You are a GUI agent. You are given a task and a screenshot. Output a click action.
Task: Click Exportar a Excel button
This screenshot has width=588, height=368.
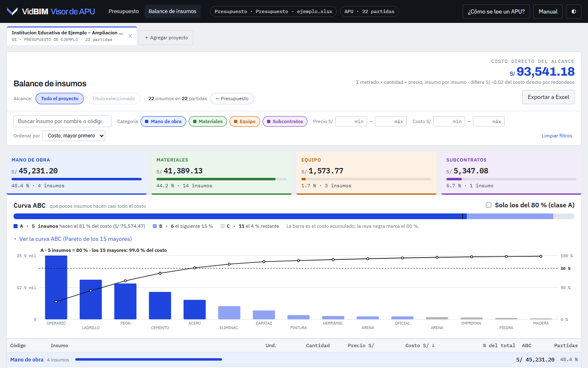coord(548,97)
